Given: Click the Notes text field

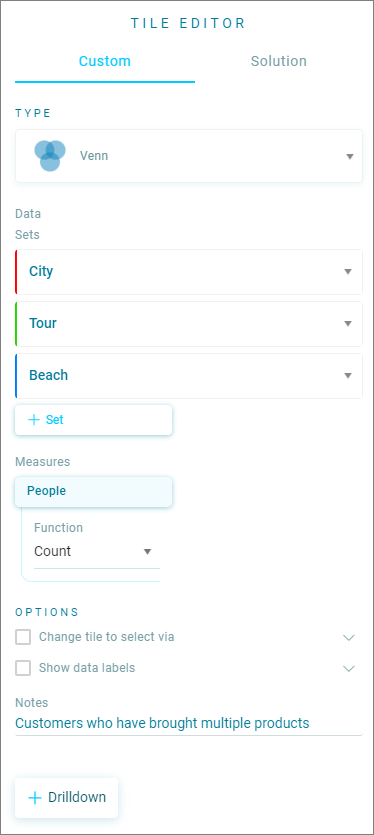Looking at the screenshot, I should 189,724.
